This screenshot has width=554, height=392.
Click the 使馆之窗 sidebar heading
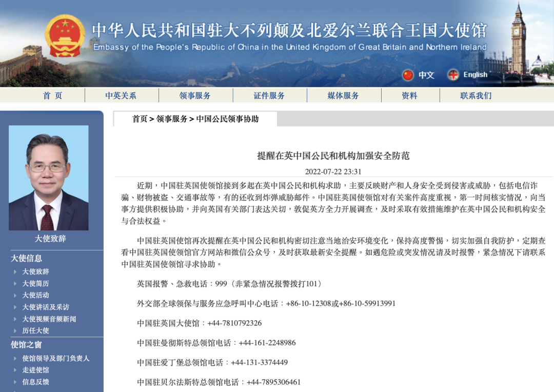(27, 345)
